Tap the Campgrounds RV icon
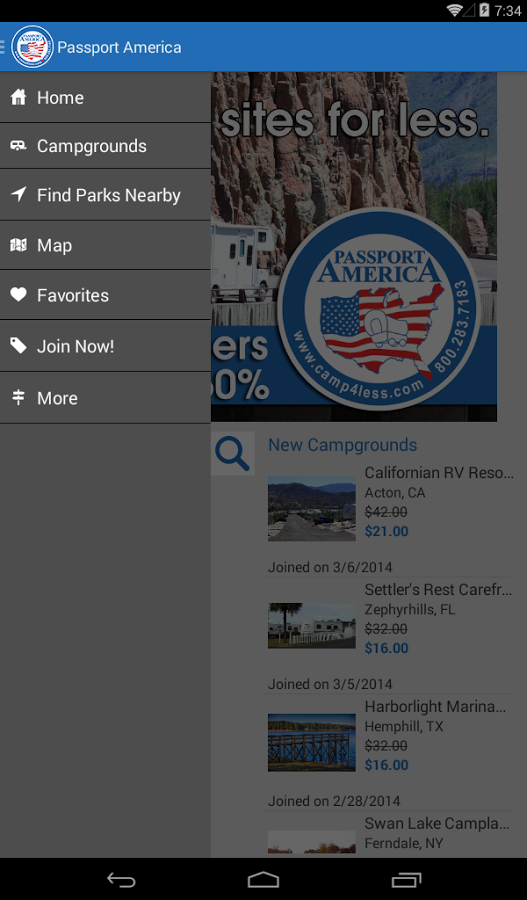Screen dimensions: 527x900 tap(18, 146)
